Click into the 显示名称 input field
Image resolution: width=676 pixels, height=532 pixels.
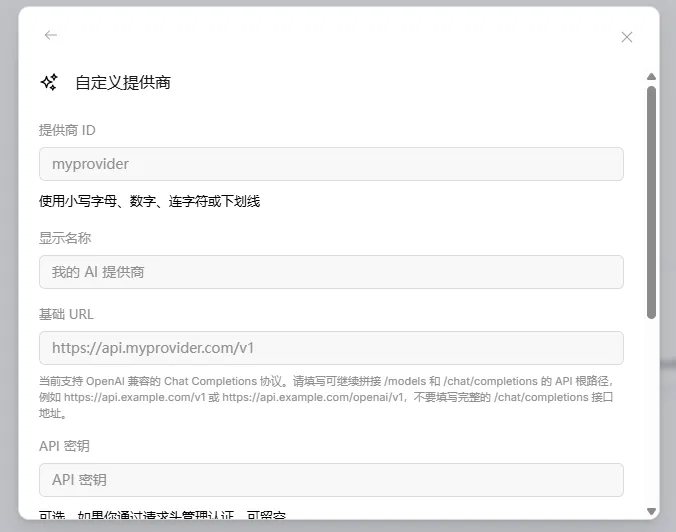coord(331,272)
